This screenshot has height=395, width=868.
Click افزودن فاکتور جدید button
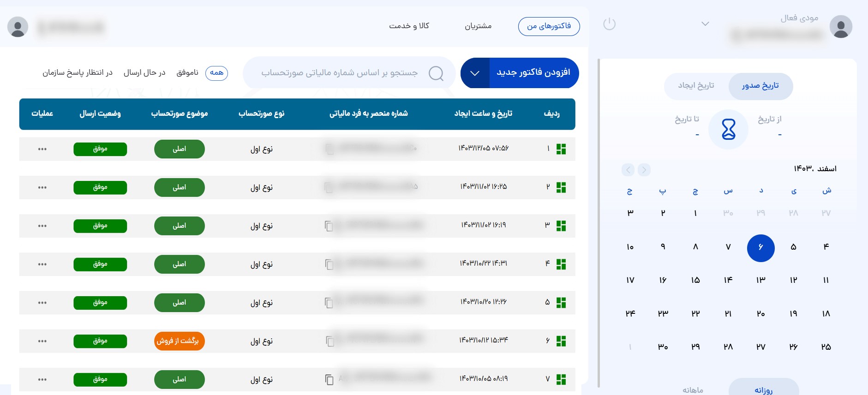(x=533, y=73)
